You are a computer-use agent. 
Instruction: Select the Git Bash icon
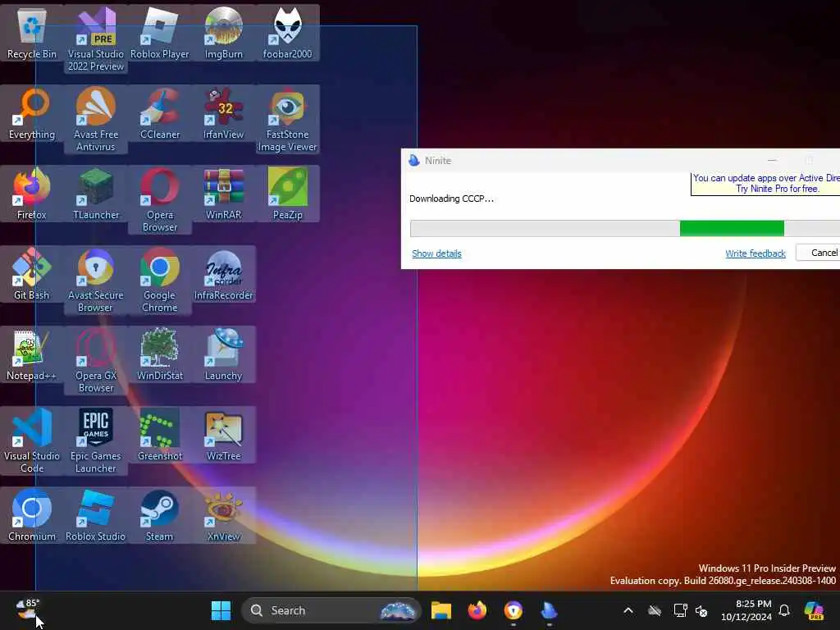point(32,274)
